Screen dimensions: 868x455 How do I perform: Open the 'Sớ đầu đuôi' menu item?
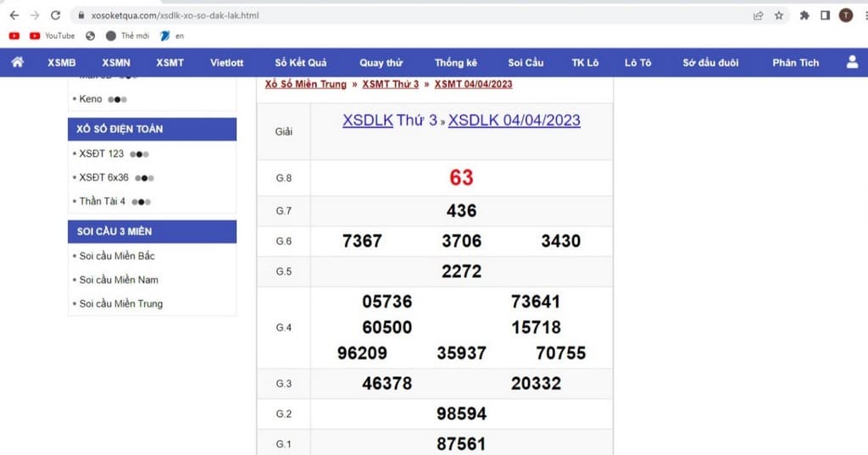(711, 63)
